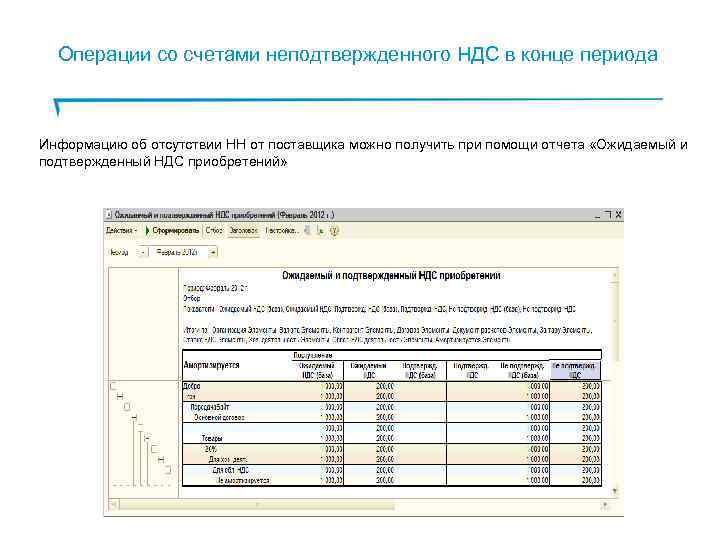Toggle the Заголовок toolbar button
Screen dimensions: 720x540
243,231
